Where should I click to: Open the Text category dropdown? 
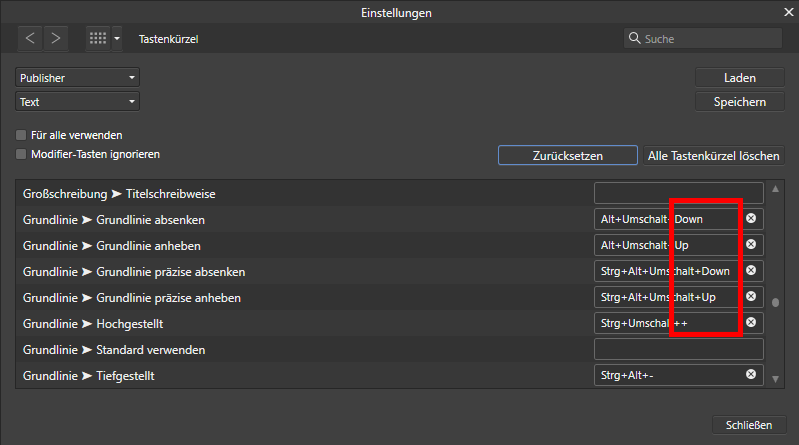click(77, 102)
